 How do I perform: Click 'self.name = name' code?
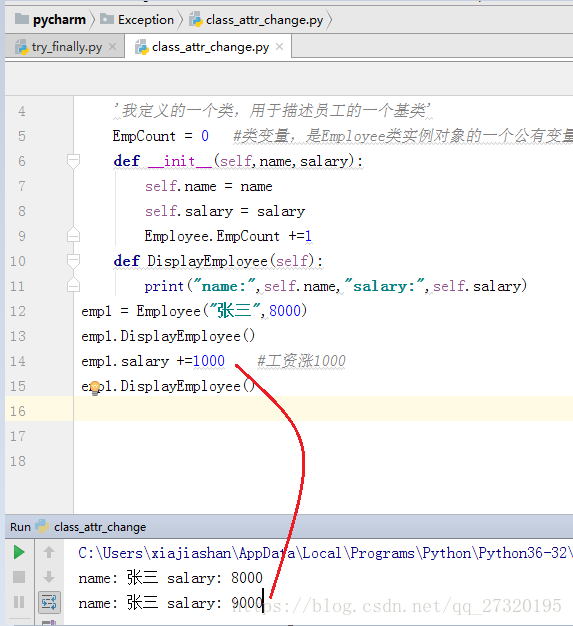pos(208,186)
